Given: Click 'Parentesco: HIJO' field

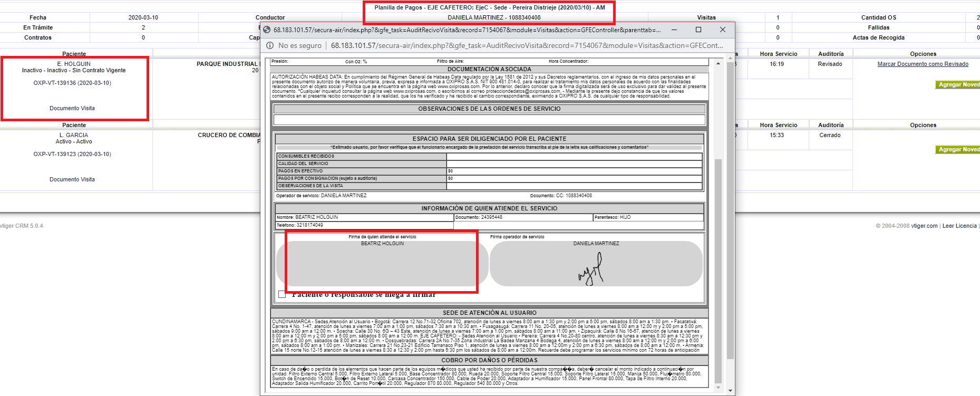Looking at the screenshot, I should (648, 217).
